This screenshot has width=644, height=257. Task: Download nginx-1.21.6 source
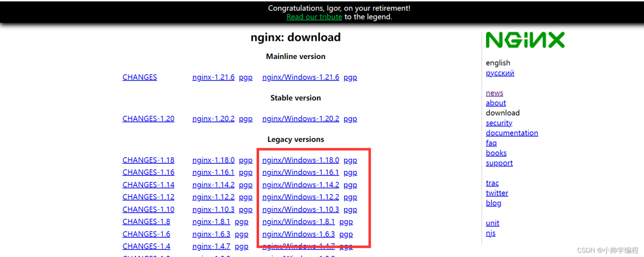click(213, 77)
